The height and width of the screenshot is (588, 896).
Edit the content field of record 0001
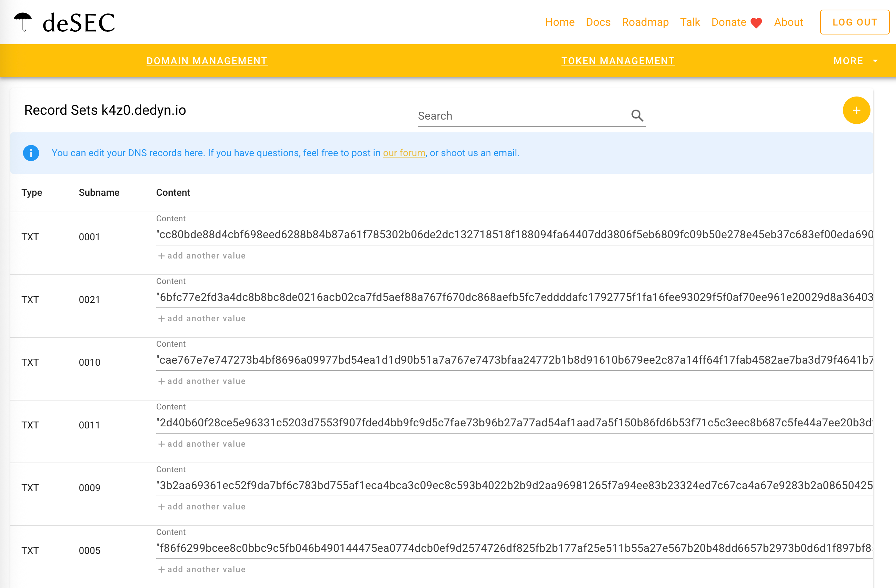point(515,235)
